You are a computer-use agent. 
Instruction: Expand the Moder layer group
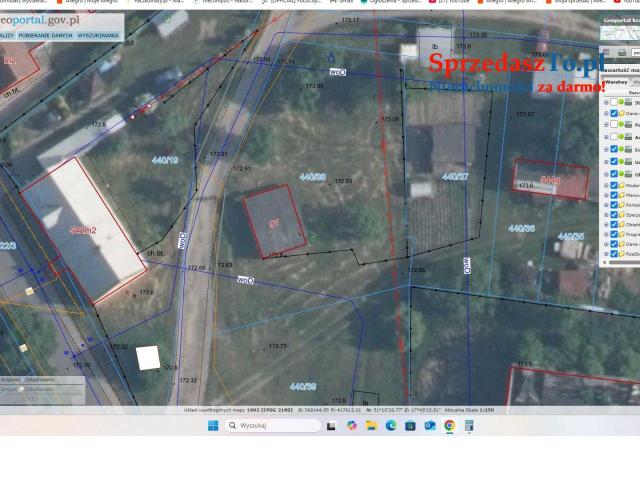(x=606, y=184)
